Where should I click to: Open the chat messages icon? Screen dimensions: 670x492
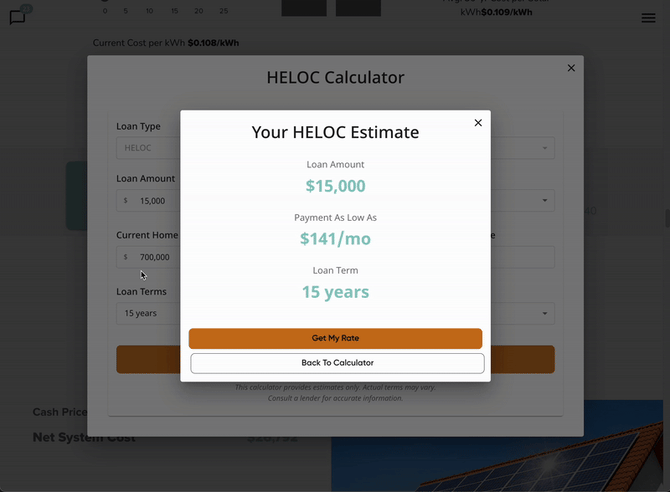pyautogui.click(x=17, y=18)
